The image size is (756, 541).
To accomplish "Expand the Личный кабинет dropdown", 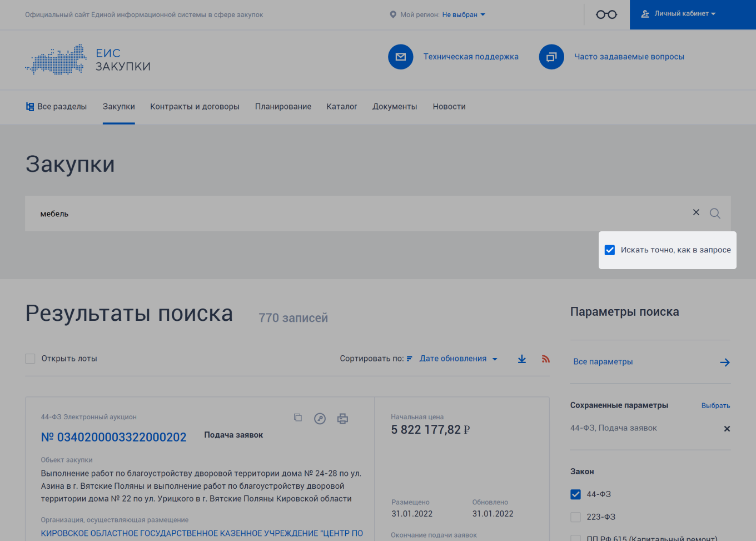I will point(685,14).
